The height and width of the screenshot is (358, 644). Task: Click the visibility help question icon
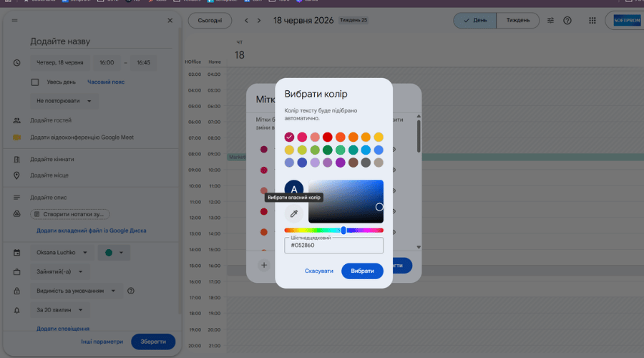(x=131, y=291)
